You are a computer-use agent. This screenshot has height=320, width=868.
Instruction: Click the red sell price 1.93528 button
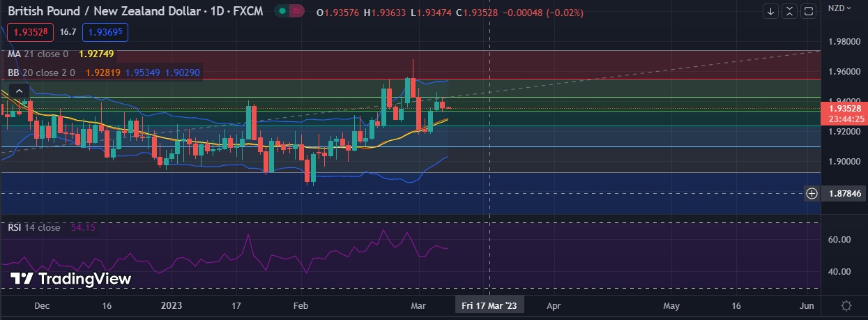click(29, 32)
